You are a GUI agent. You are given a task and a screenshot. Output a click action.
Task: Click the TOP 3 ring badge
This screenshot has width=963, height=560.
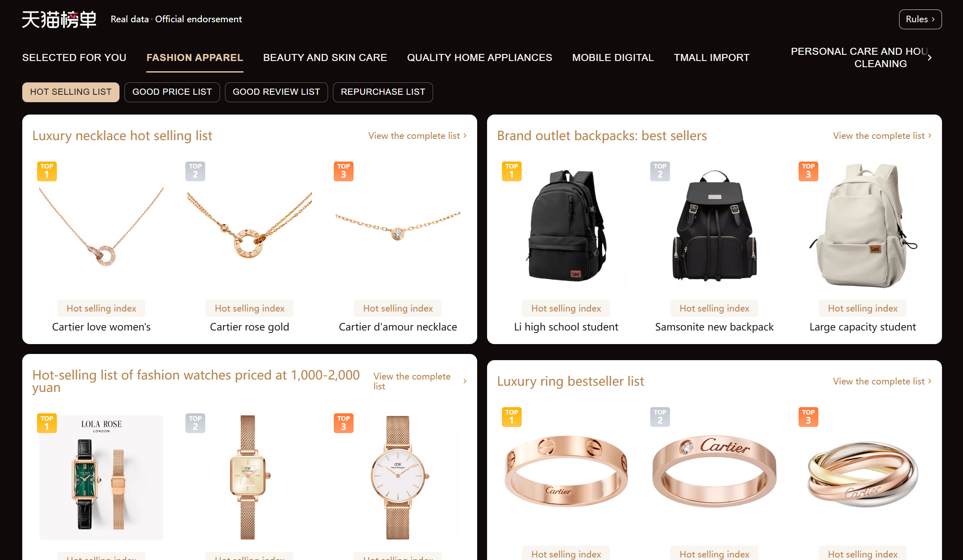pyautogui.click(x=808, y=417)
